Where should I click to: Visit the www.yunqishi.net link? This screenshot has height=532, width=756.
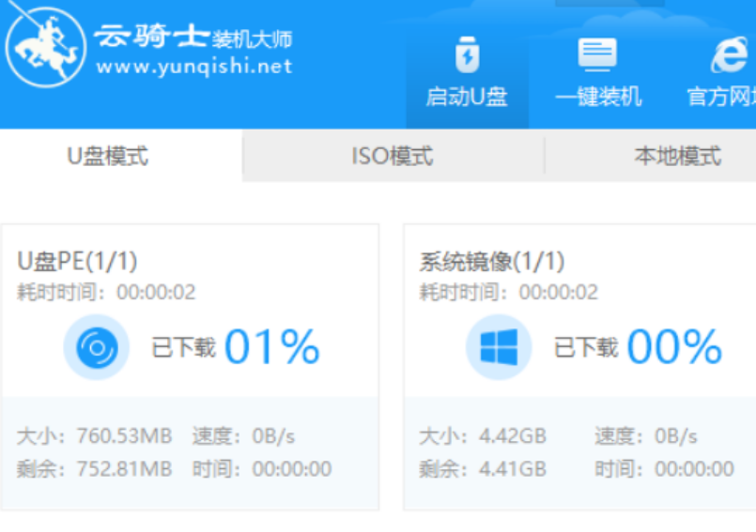[x=194, y=67]
